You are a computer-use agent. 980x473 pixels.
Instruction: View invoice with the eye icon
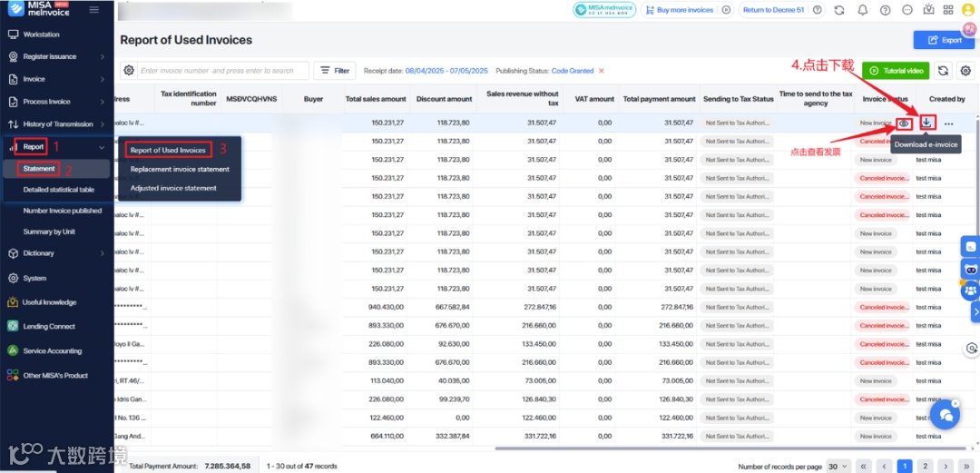pos(904,123)
